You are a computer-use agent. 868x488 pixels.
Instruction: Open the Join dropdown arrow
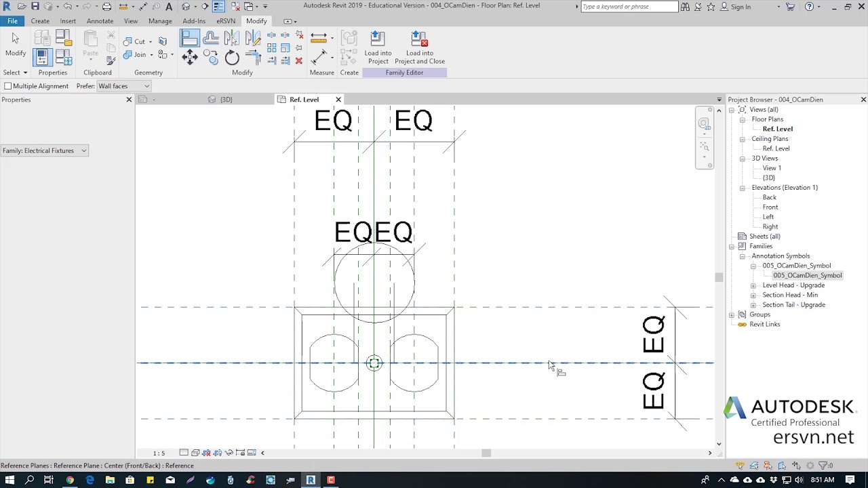coord(151,55)
